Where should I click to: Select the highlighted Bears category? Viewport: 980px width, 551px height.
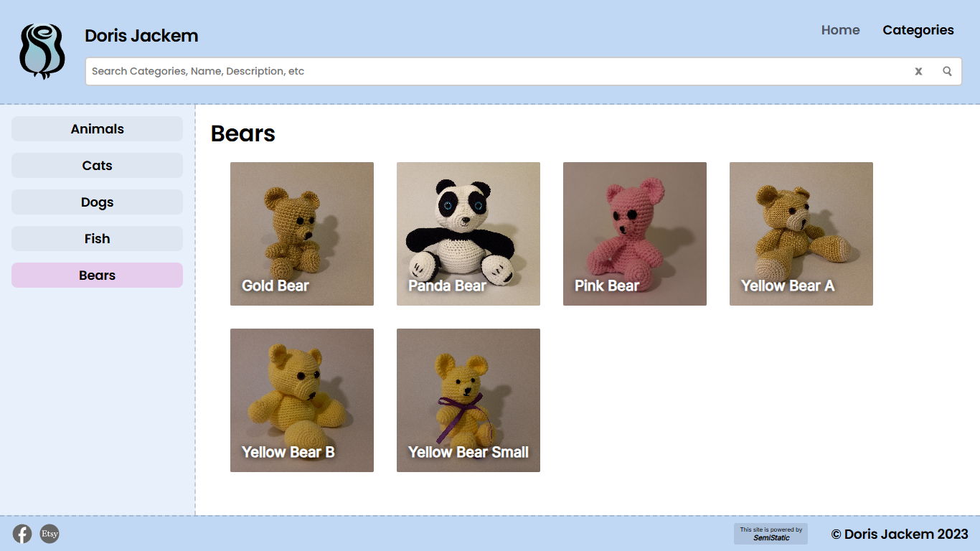(97, 275)
